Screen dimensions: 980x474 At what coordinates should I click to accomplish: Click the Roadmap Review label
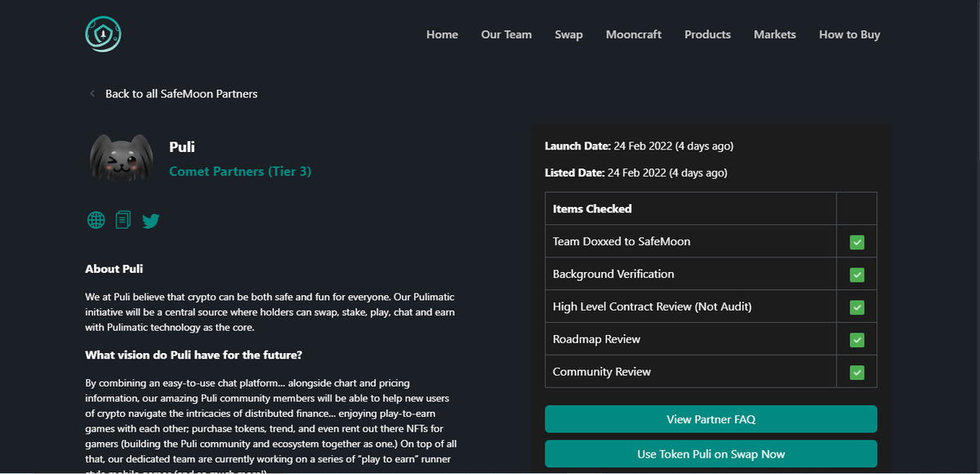coord(596,340)
